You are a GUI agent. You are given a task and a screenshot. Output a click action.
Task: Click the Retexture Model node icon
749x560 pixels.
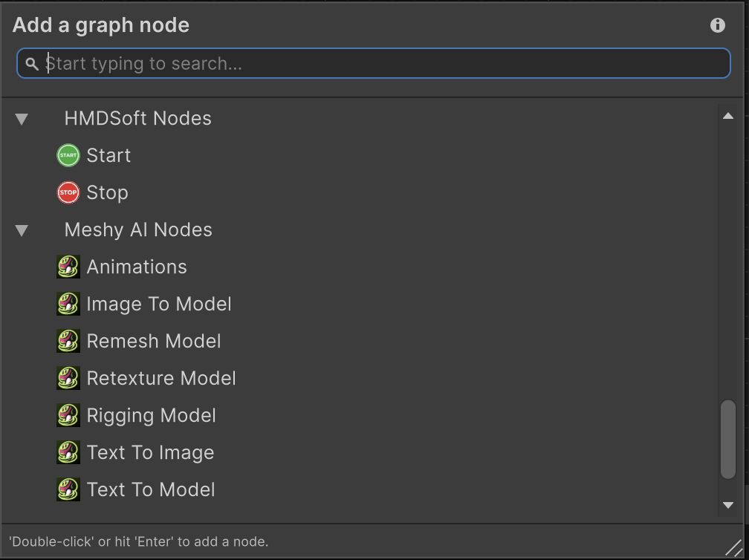point(68,378)
